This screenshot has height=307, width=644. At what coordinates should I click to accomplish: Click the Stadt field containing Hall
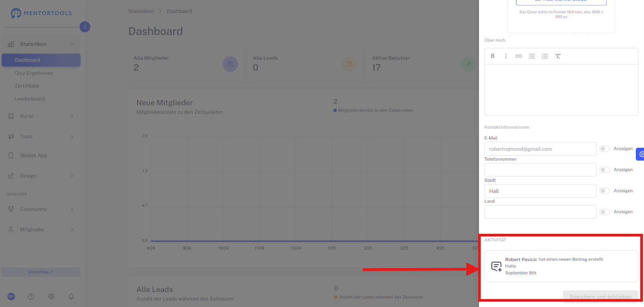540,191
